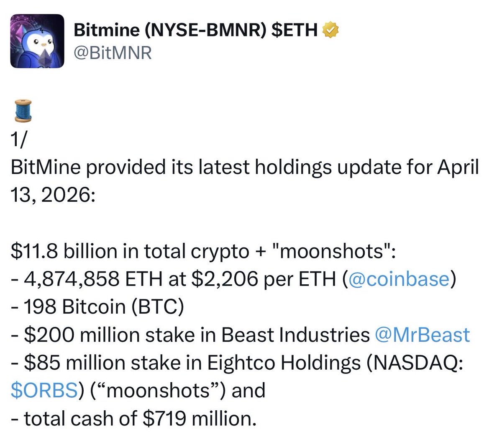Click the $ORBS cashtag link
Image resolution: width=502 pixels, height=448 pixels.
pos(44,390)
